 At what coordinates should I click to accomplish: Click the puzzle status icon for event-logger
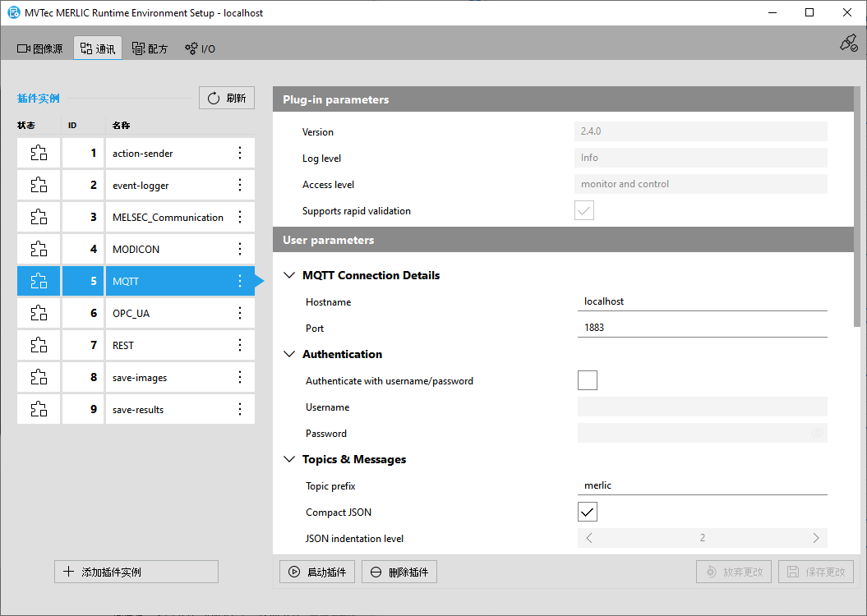[39, 186]
